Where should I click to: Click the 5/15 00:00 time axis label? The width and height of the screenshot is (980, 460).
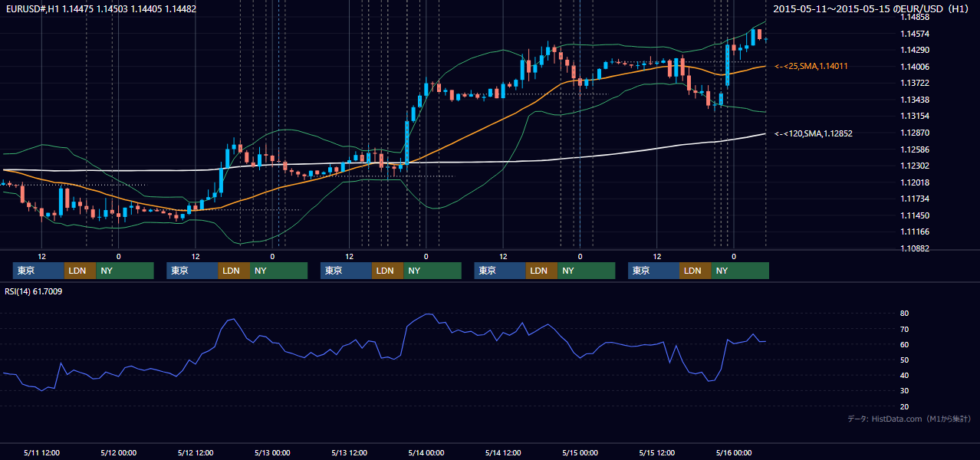tap(580, 452)
